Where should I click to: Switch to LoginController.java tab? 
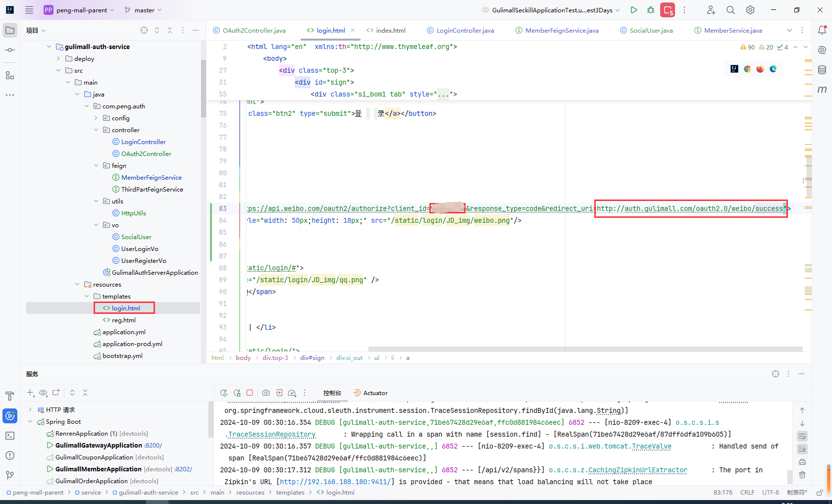(x=461, y=30)
